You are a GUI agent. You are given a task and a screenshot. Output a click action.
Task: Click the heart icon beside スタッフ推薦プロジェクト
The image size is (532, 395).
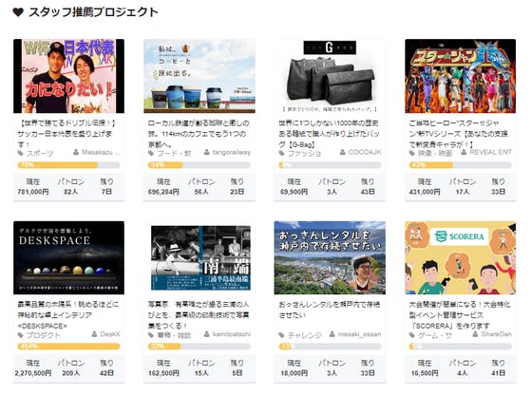click(18, 12)
